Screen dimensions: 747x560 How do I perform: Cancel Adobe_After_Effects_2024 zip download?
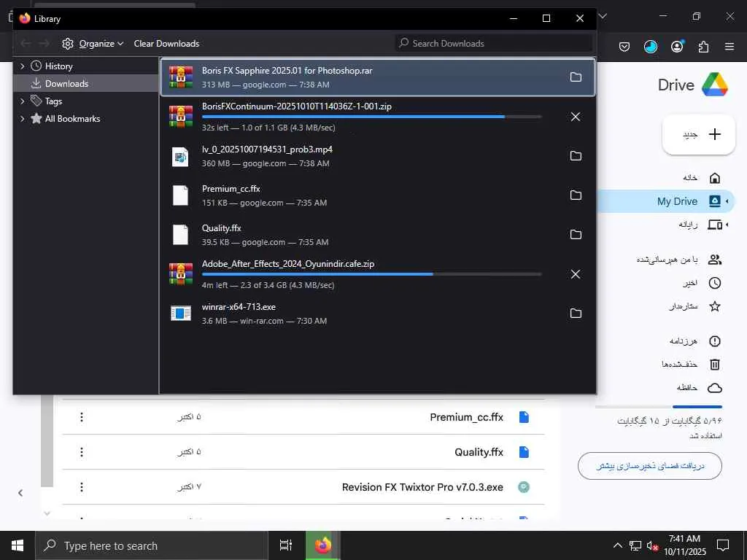click(576, 274)
